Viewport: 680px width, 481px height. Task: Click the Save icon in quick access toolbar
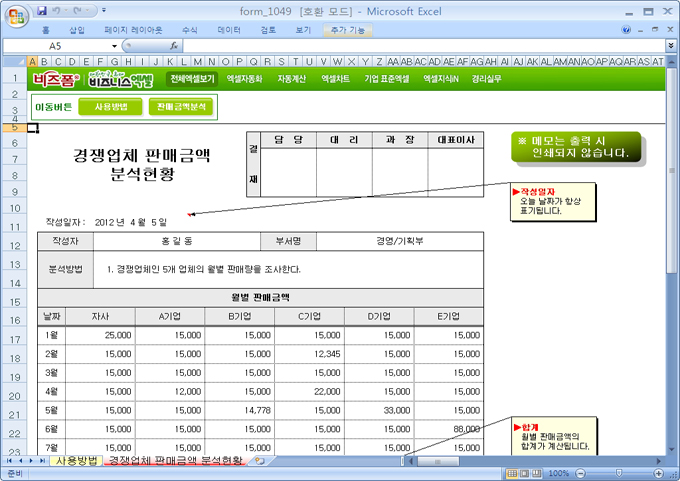click(x=42, y=11)
